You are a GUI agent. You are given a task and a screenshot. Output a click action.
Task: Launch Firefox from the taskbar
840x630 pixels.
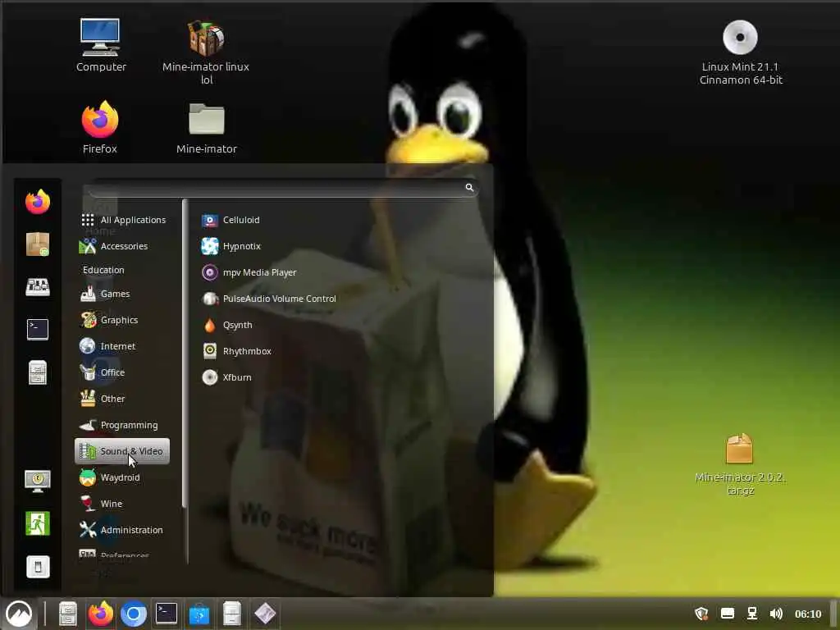pos(101,614)
